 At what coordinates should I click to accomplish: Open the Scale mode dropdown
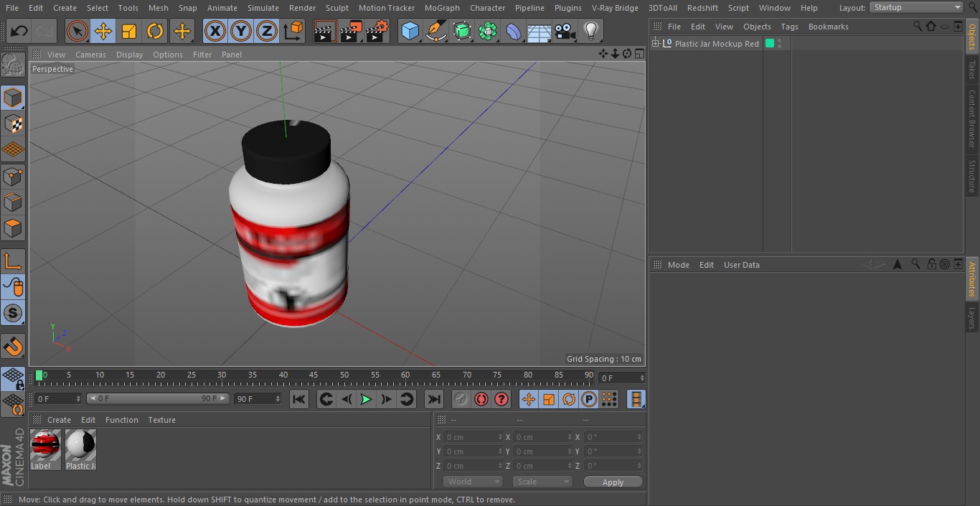click(542, 482)
